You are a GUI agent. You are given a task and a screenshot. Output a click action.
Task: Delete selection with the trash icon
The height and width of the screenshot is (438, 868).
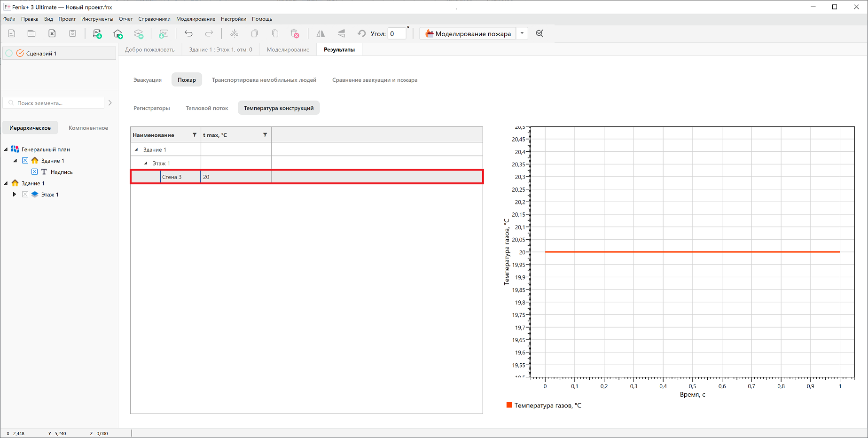(295, 33)
